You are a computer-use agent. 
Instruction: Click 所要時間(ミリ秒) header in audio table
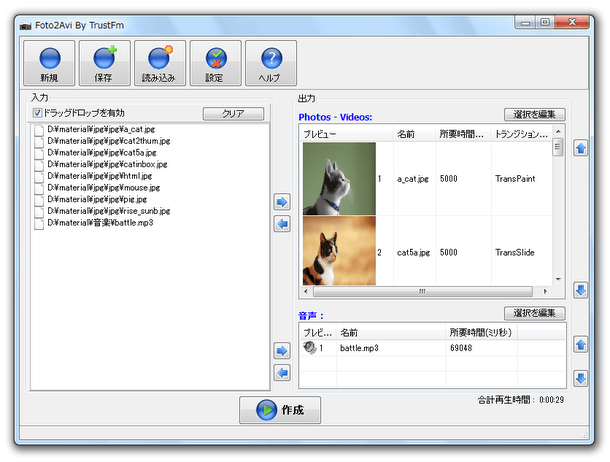pos(482,332)
